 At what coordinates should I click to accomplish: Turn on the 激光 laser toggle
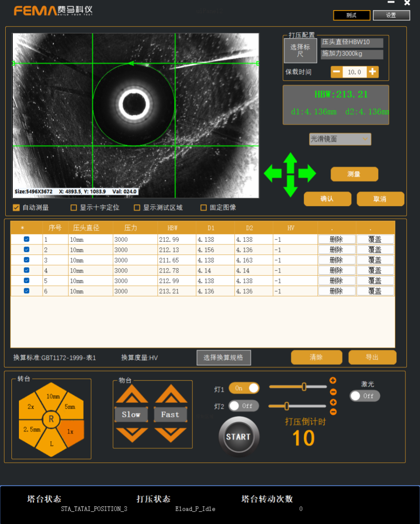click(x=365, y=396)
